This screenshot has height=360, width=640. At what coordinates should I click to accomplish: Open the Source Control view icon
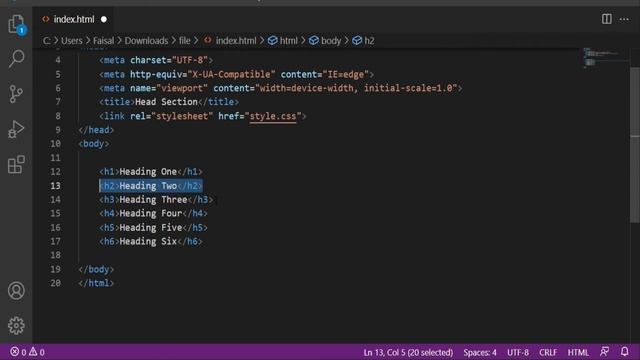[16, 94]
